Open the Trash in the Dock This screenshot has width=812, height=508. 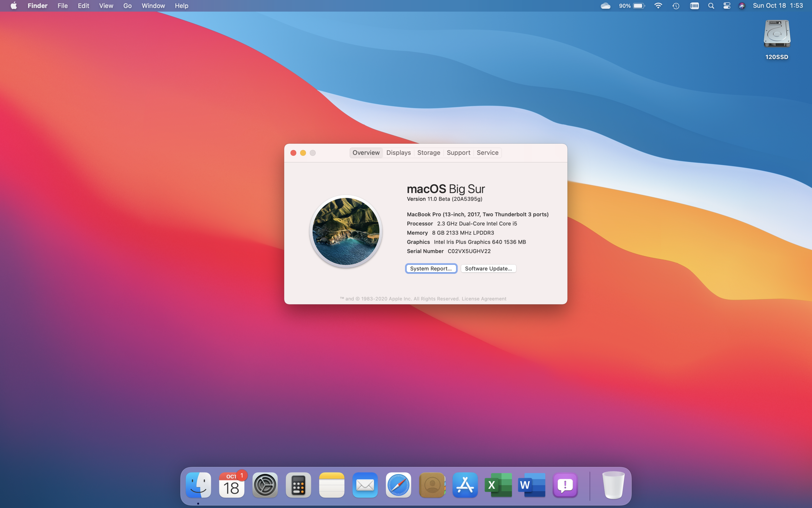613,485
